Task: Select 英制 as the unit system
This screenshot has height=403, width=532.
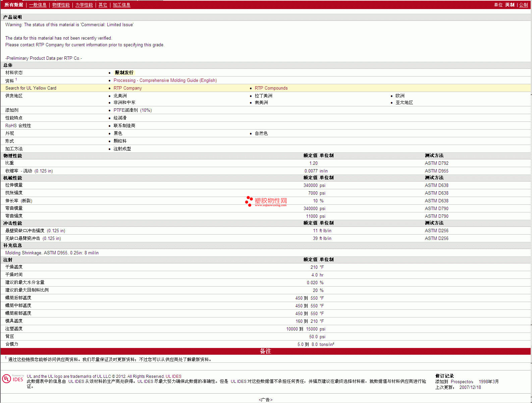Action: pyautogui.click(x=510, y=5)
